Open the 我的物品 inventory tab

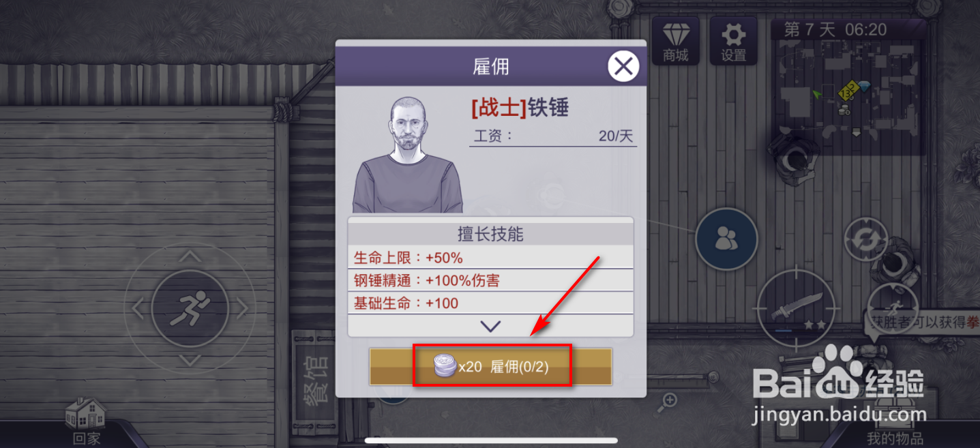point(895,438)
